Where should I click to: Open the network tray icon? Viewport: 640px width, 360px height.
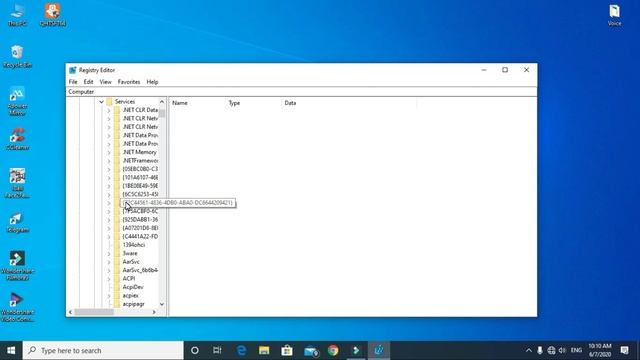551,351
